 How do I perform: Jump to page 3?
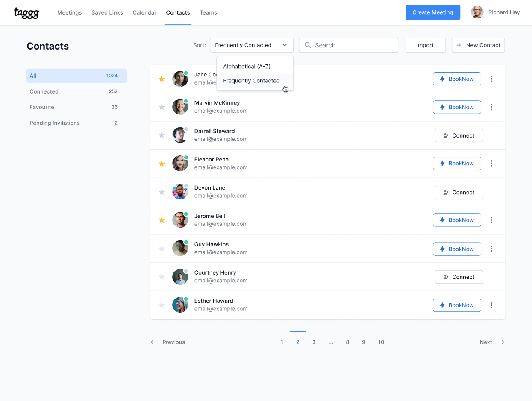pos(314,342)
